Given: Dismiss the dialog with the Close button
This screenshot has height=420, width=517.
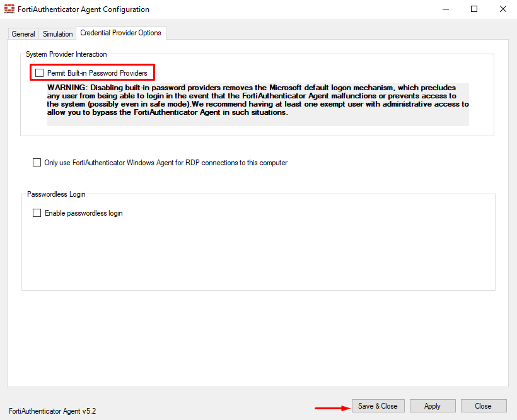Looking at the screenshot, I should 484,405.
